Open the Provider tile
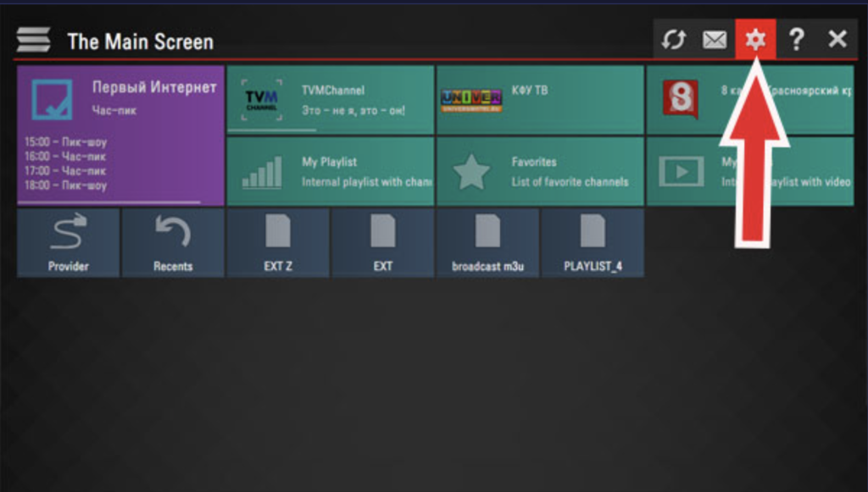The width and height of the screenshot is (868, 492). [69, 243]
